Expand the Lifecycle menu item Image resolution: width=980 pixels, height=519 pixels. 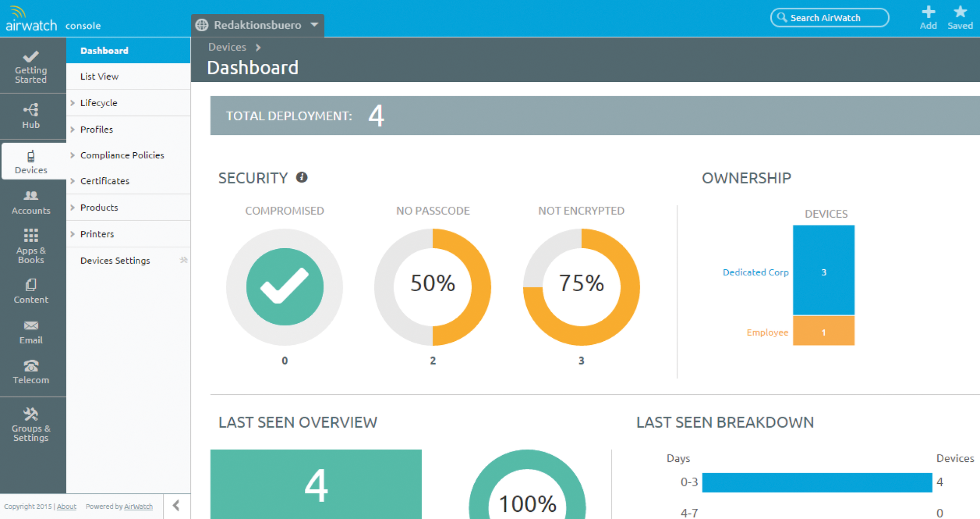coord(98,103)
